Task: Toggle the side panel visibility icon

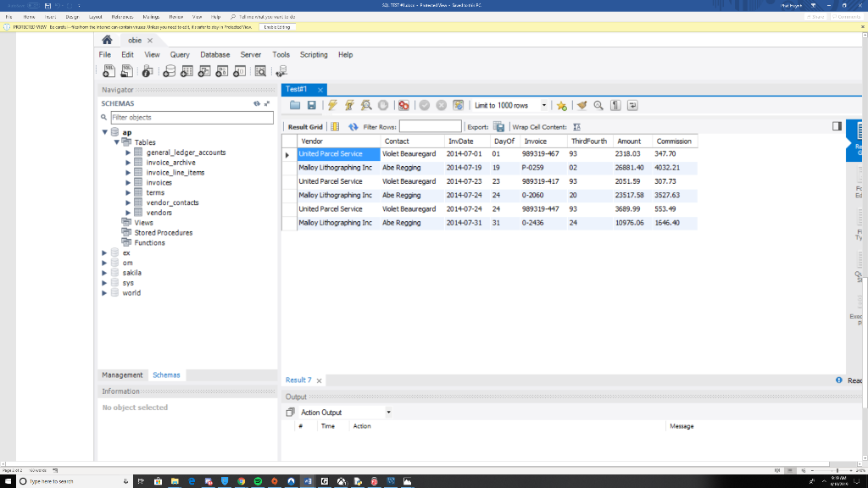Action: [837, 126]
